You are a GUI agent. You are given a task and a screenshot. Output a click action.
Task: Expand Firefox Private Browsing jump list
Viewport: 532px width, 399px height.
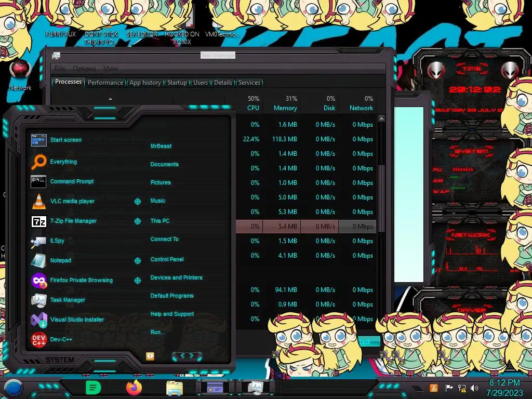(137, 281)
